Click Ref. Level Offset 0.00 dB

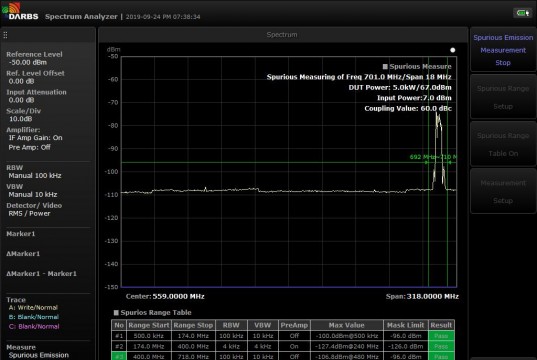pyautogui.click(x=35, y=77)
